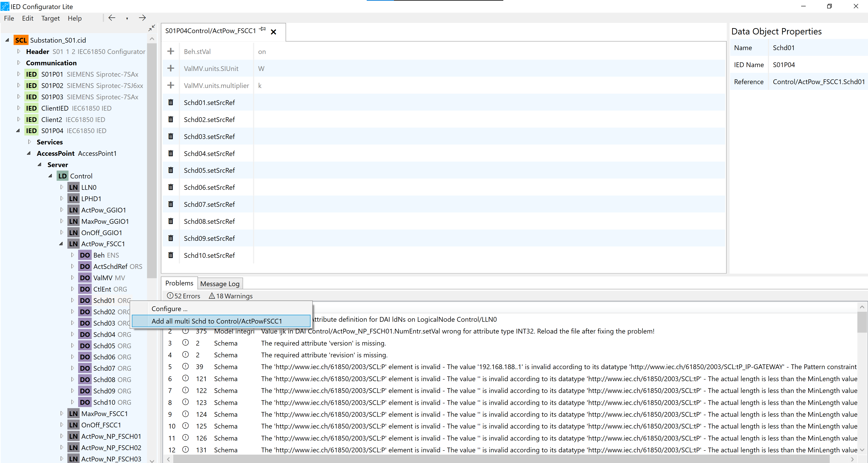Click the IED icon for S01P01
Viewport: 868px width, 463px height.
pyautogui.click(x=31, y=74)
